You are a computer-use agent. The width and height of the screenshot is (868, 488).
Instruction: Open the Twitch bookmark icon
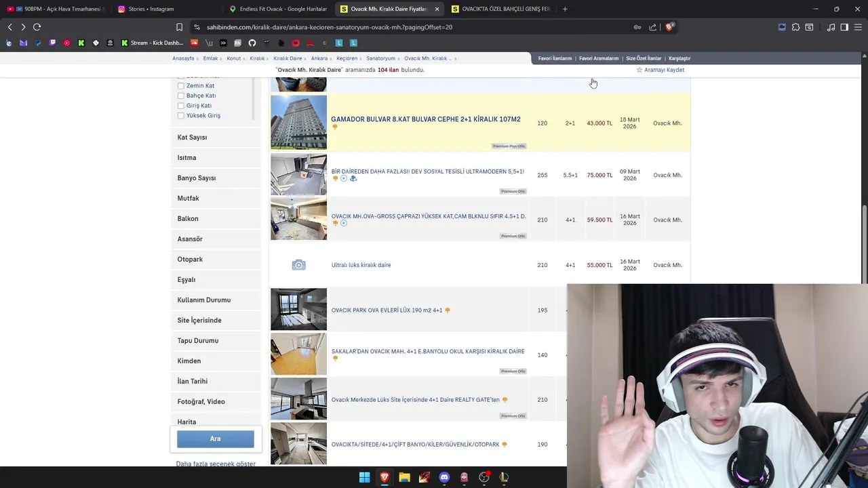point(53,43)
